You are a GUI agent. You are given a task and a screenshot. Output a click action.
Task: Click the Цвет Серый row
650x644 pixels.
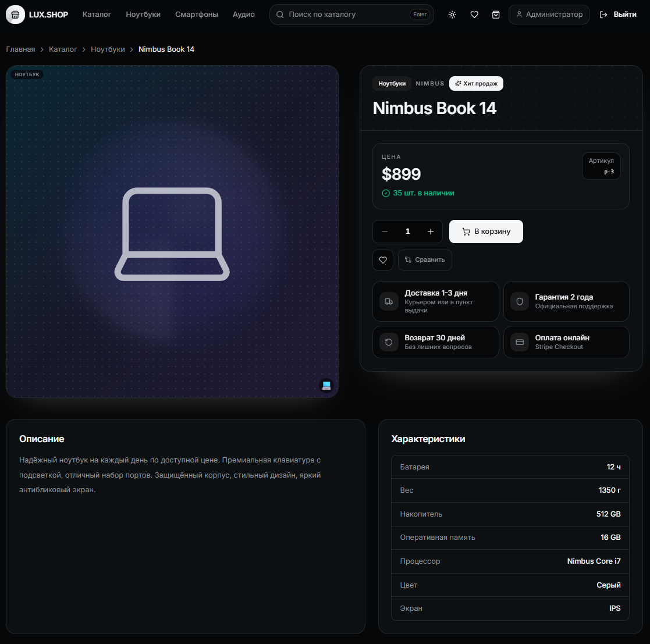pos(510,585)
